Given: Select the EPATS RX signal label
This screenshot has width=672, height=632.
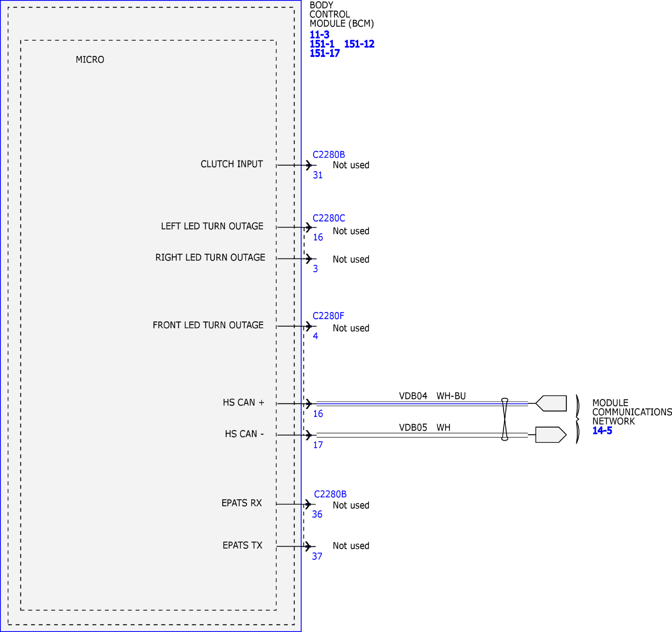Looking at the screenshot, I should [241, 503].
